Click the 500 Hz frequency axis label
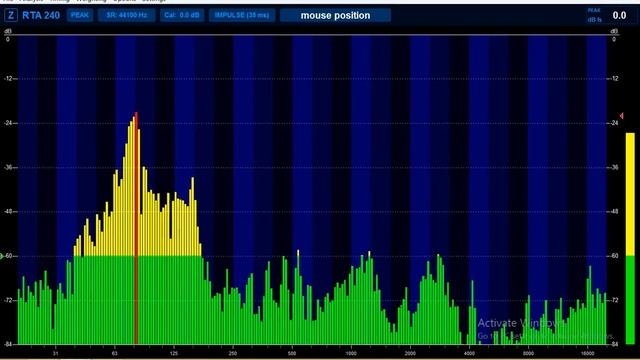 tap(292, 353)
